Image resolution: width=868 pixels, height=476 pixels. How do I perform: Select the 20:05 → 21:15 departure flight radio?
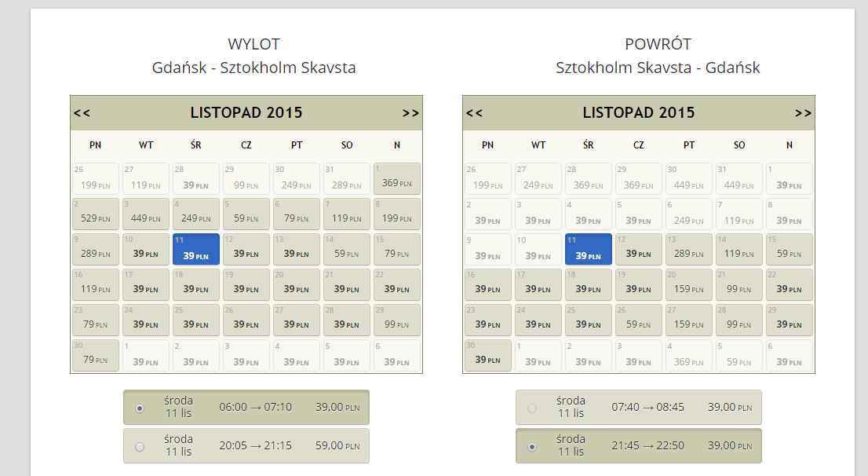(140, 447)
